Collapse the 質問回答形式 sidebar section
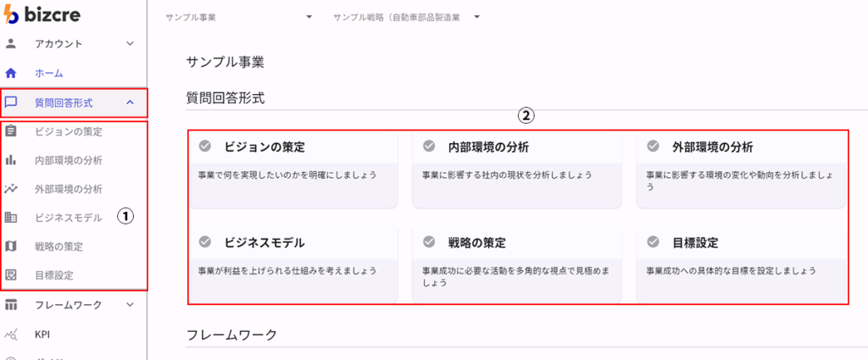Viewport: 868px width, 360px height. [130, 102]
